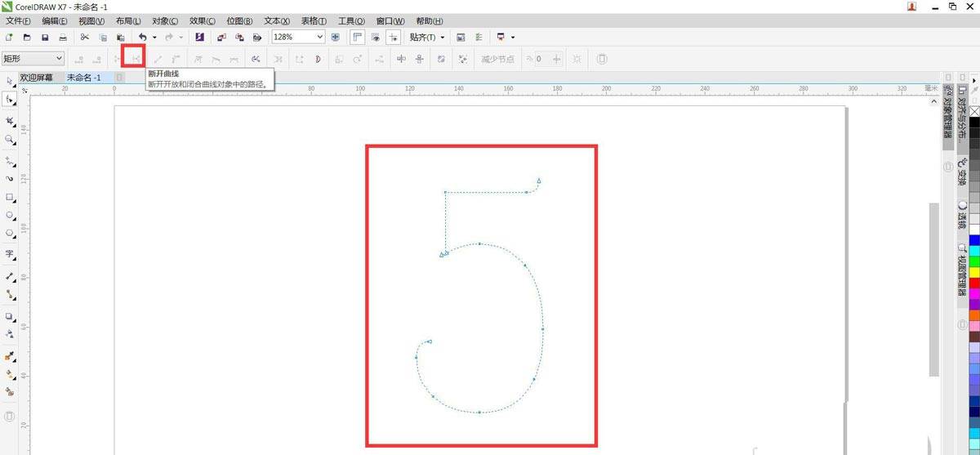Pick the red swatch in color palette
The width and height of the screenshot is (980, 455).
[x=973, y=283]
